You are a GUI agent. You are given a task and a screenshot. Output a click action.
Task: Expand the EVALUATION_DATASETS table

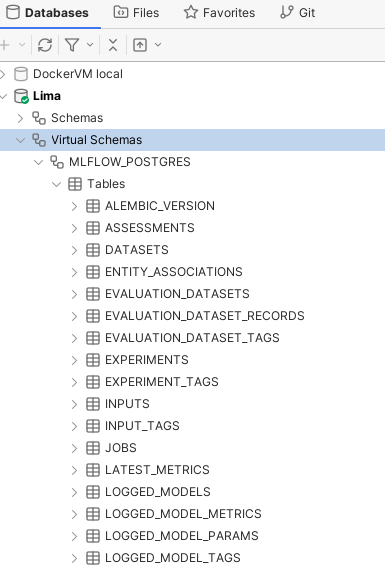point(74,294)
